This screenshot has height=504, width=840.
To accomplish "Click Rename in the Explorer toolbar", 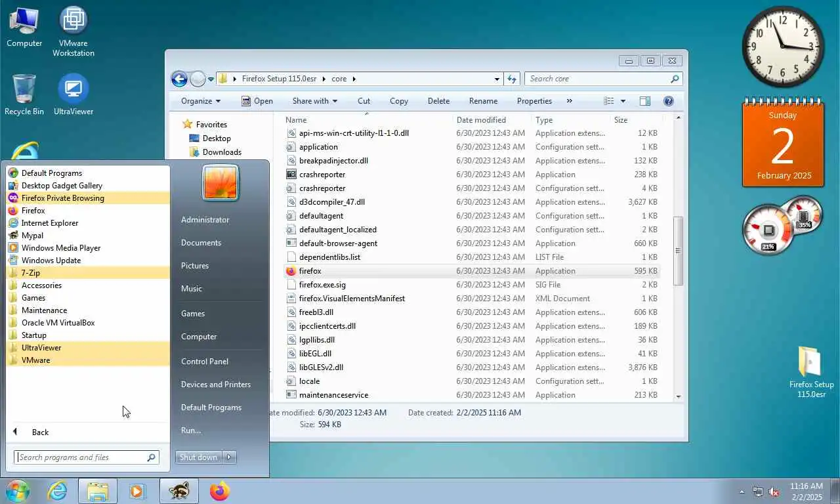I will tap(483, 101).
